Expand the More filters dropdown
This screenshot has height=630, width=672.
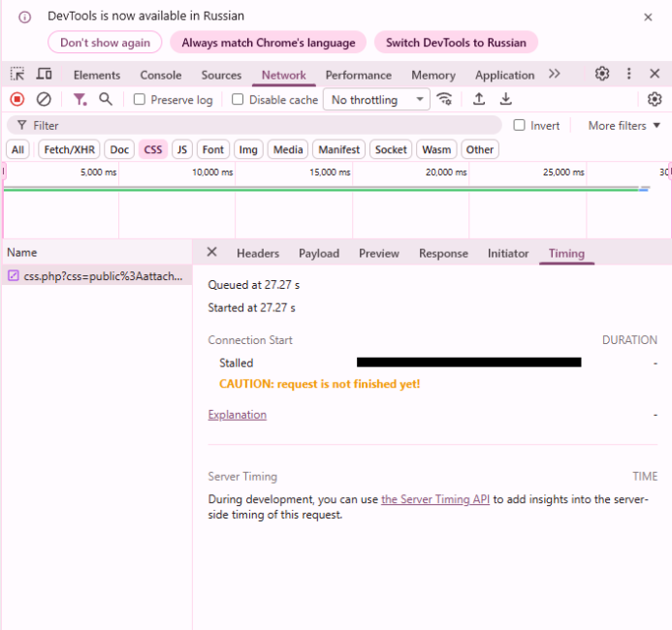[624, 125]
